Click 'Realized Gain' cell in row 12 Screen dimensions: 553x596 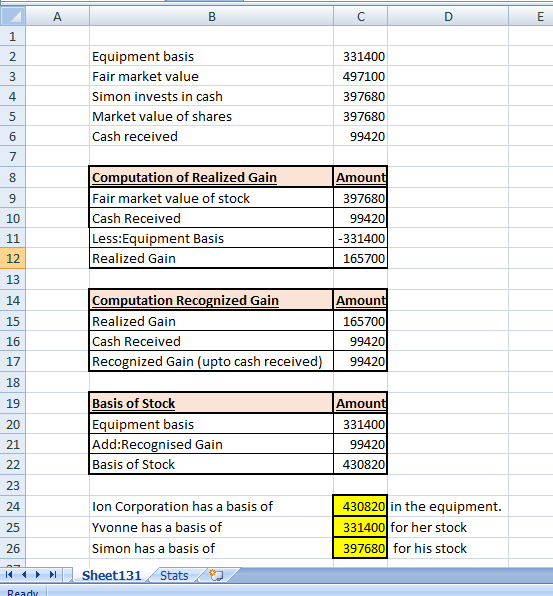pyautogui.click(x=211, y=258)
